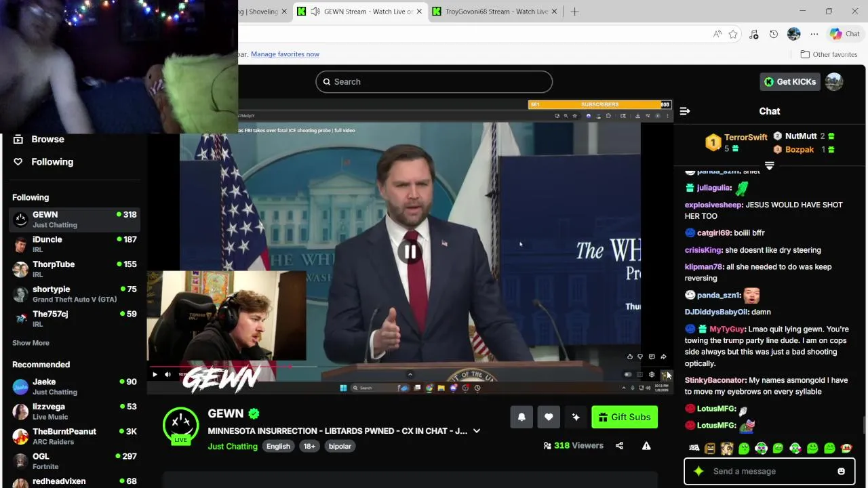Image resolution: width=868 pixels, height=488 pixels.
Task: Click StinkyBaconator username in chat
Action: coord(715,380)
